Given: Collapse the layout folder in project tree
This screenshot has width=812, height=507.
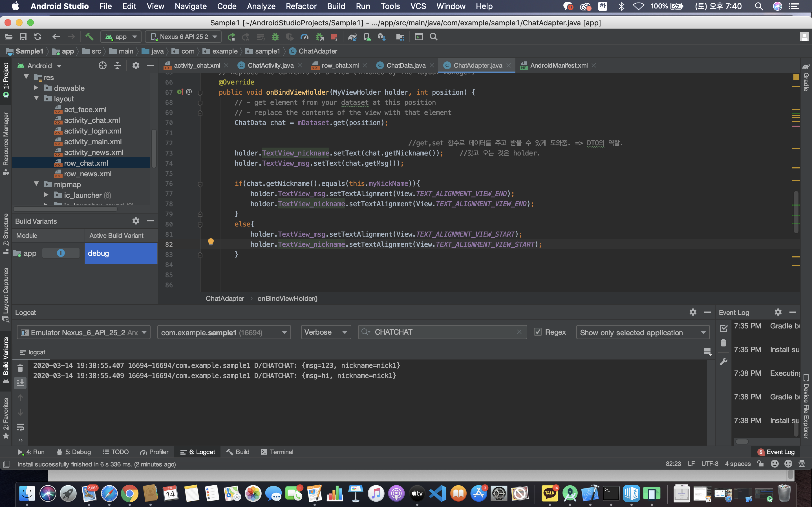Looking at the screenshot, I should tap(36, 99).
